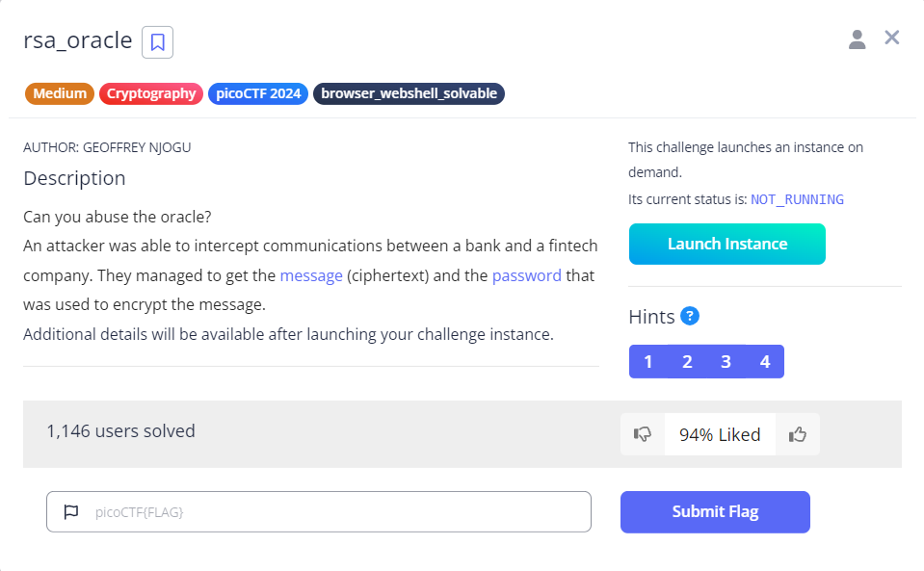924x571 pixels.
Task: Open the user profile icon
Action: coord(857,39)
